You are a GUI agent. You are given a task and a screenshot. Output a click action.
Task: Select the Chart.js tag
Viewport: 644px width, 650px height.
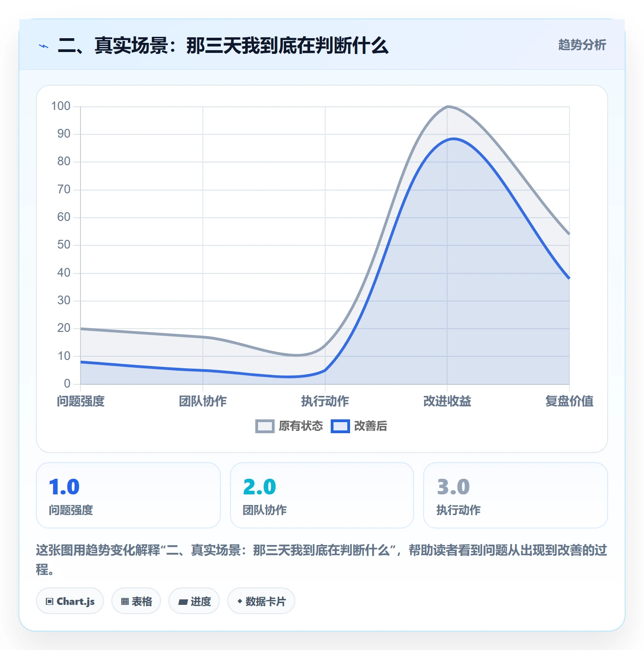[70, 601]
